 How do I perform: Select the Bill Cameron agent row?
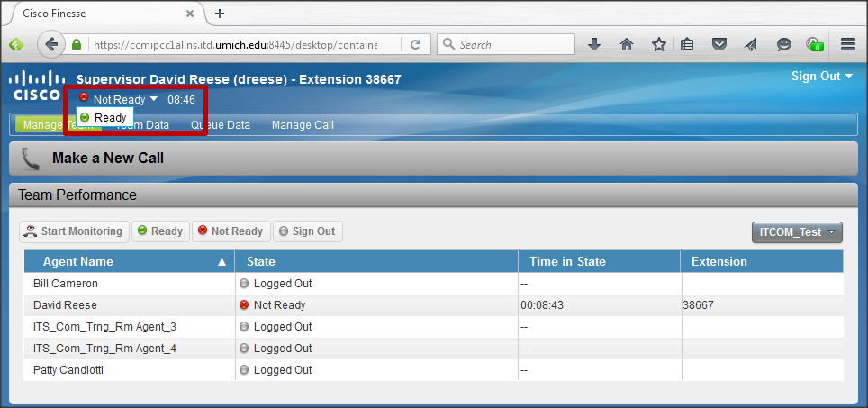434,284
